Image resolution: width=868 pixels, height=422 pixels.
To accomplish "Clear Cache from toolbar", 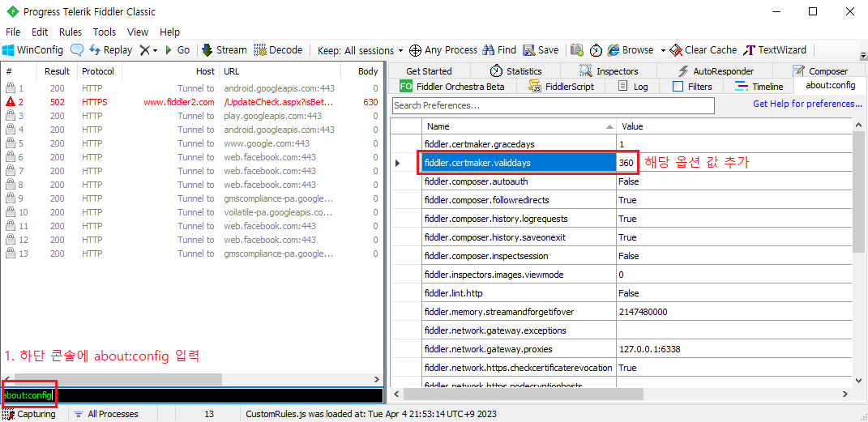I will [703, 49].
